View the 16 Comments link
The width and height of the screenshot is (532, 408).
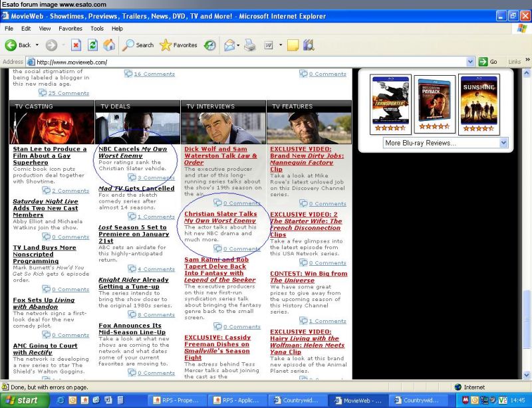pyautogui.click(x=154, y=74)
